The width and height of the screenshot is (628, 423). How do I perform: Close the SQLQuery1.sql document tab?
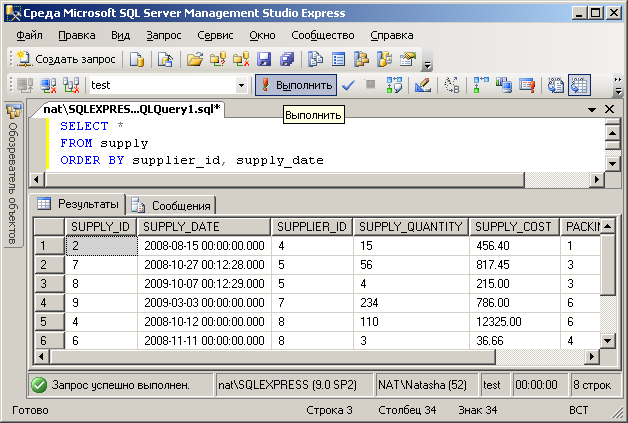[x=609, y=109]
